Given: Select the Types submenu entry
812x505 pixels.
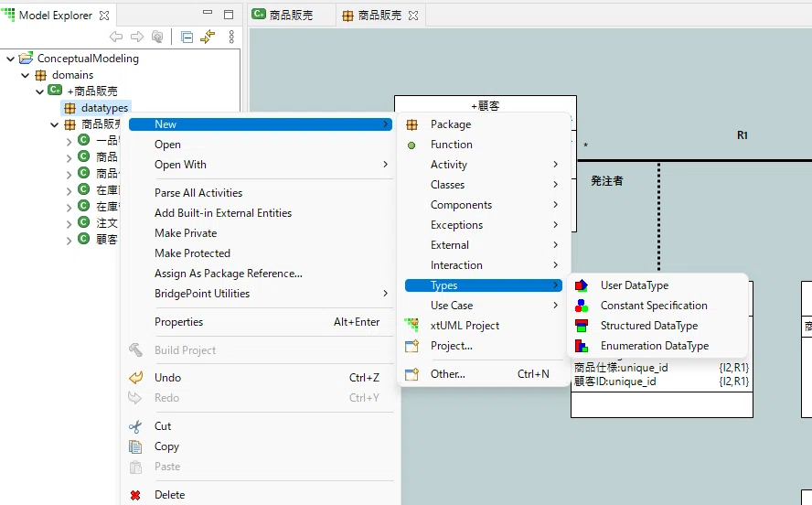Looking at the screenshot, I should [483, 285].
